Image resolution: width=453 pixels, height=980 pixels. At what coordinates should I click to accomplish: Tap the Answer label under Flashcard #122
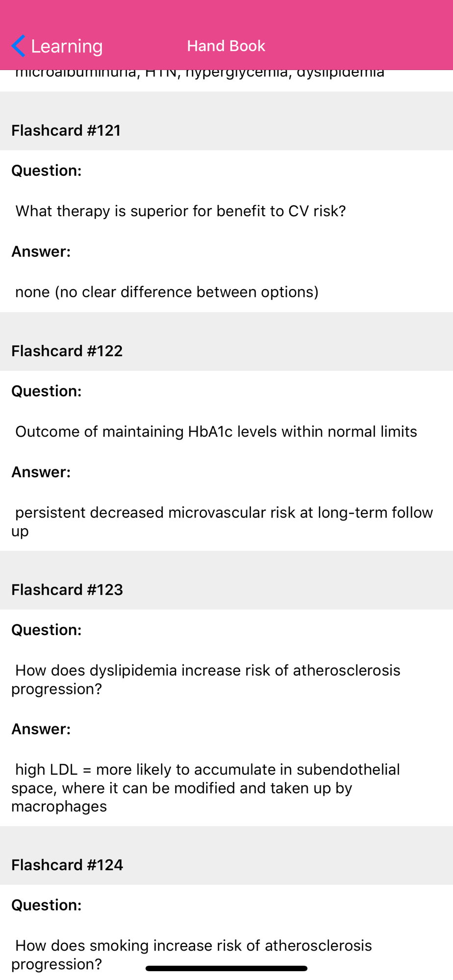pos(41,472)
